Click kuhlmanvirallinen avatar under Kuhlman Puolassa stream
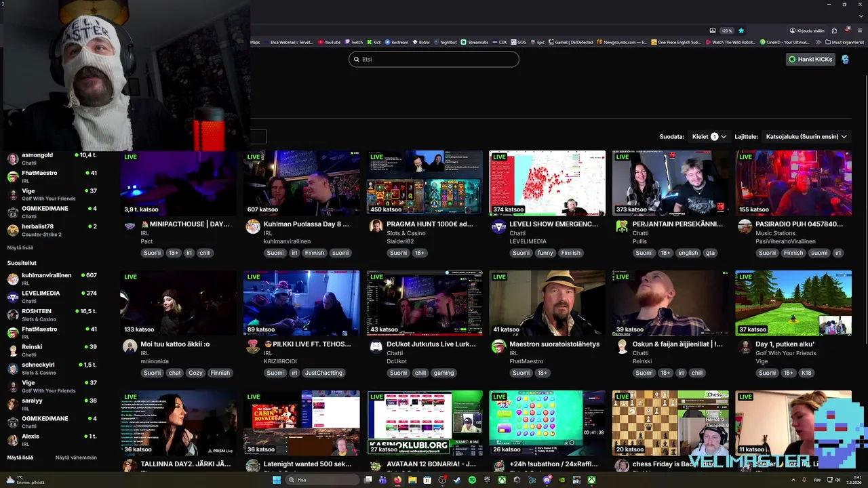The image size is (868, 488). pos(253,226)
